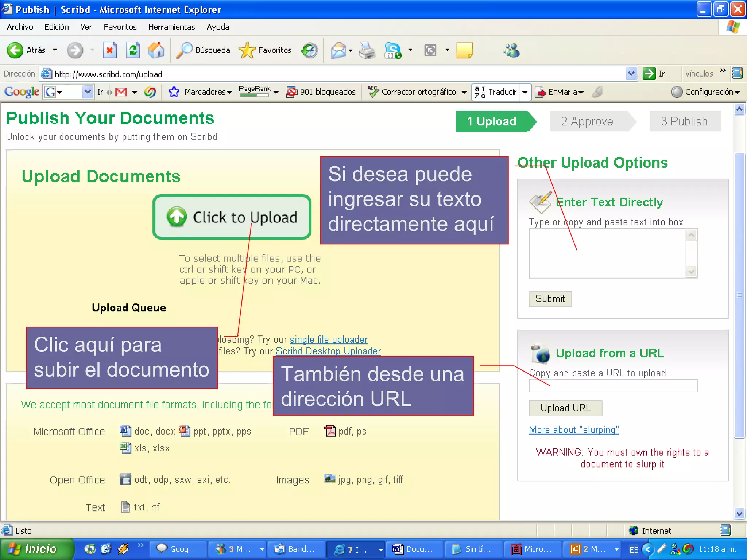747x560 pixels.
Task: Open browsing History icon
Action: point(309,50)
